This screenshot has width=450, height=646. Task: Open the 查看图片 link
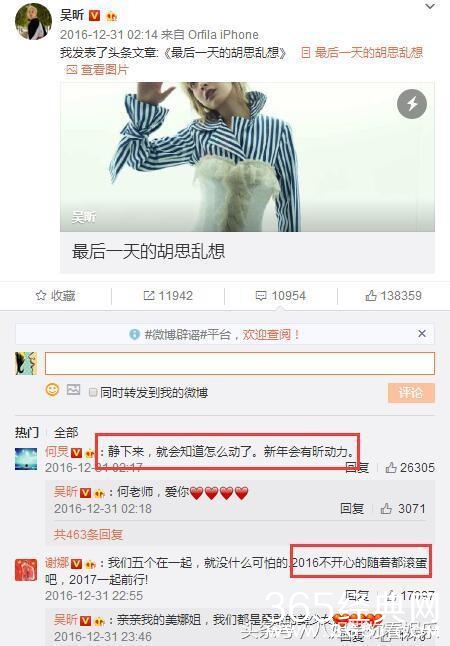(x=97, y=70)
